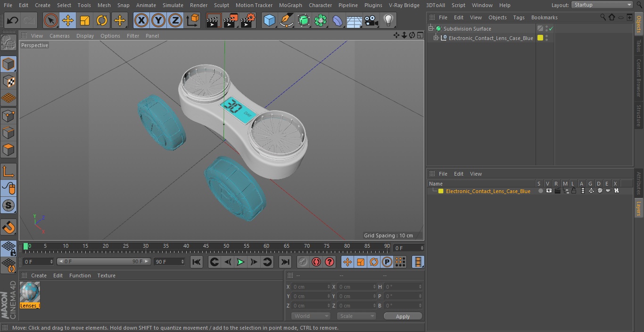Toggle Autokeying button
The height and width of the screenshot is (332, 644).
pos(316,262)
